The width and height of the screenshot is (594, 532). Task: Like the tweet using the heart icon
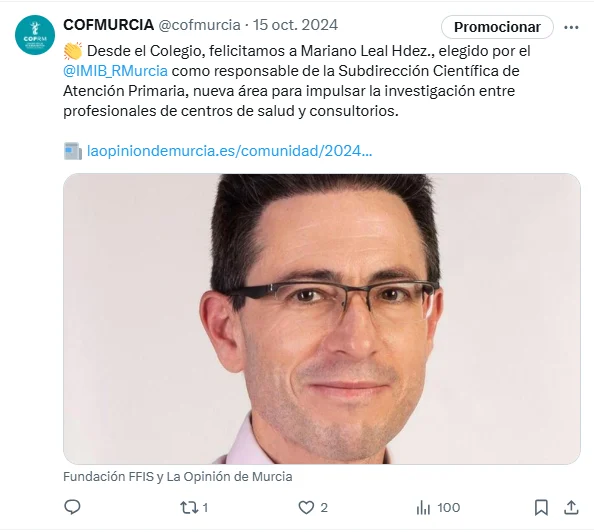306,507
